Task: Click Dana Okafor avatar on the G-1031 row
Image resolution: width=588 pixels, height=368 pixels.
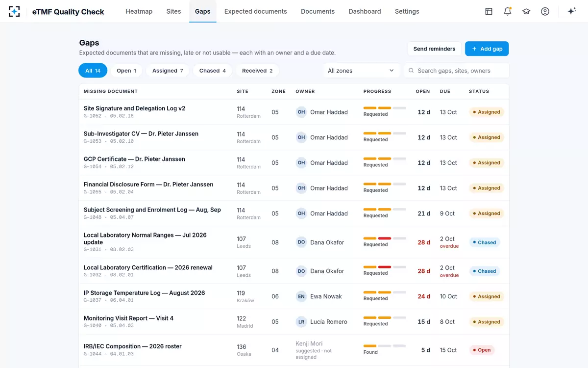Action: 301,242
